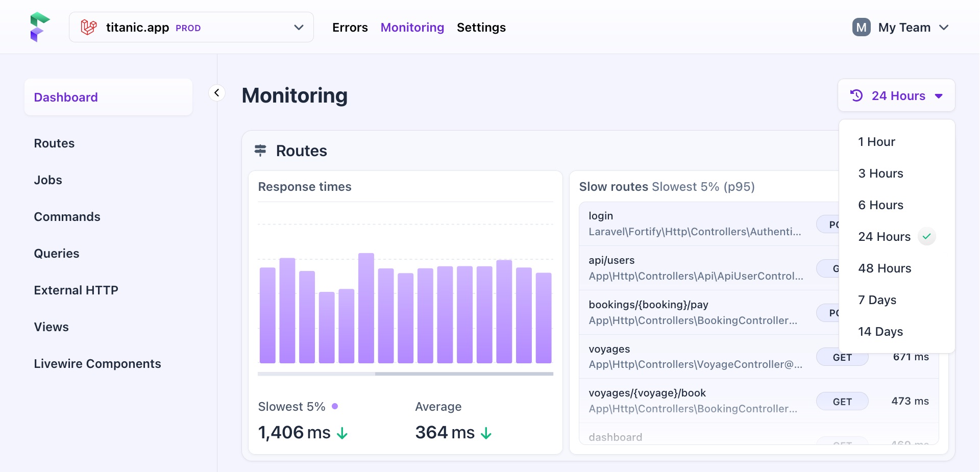Switch to the Errors section

(x=350, y=28)
